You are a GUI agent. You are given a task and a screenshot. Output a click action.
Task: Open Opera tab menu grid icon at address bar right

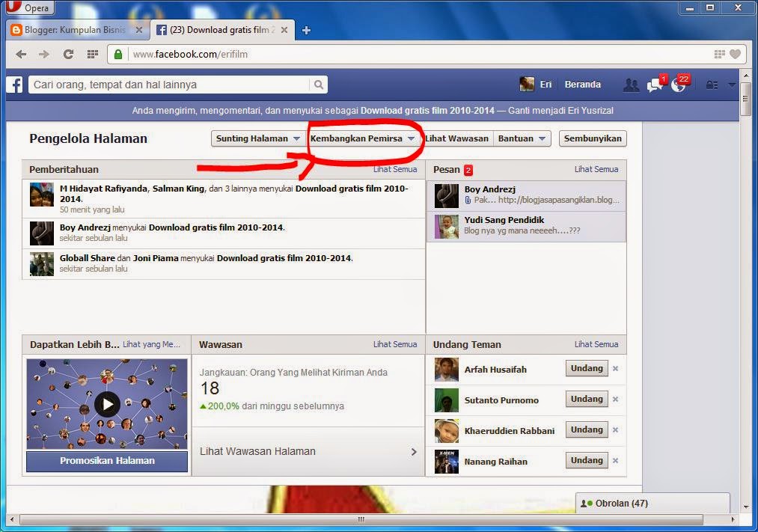[x=719, y=54]
